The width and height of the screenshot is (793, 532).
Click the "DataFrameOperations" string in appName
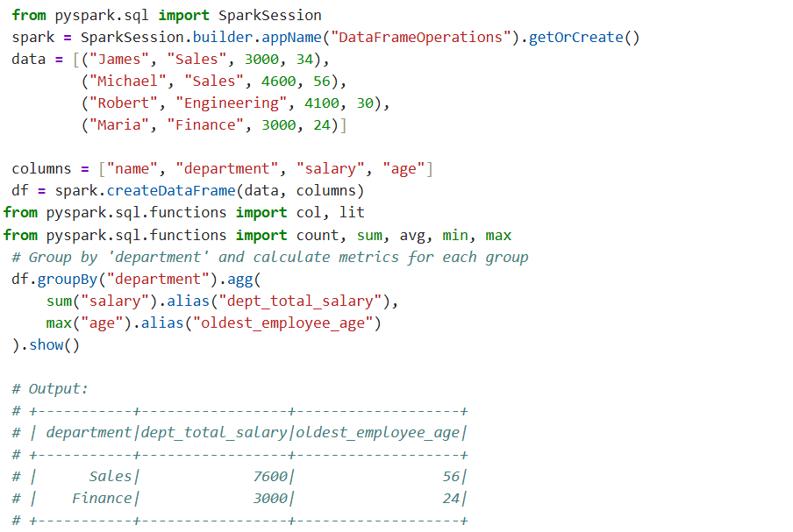click(421, 38)
